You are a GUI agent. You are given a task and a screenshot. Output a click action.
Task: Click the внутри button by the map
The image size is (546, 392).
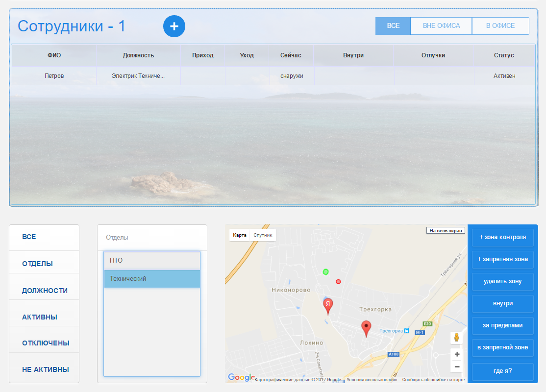502,303
